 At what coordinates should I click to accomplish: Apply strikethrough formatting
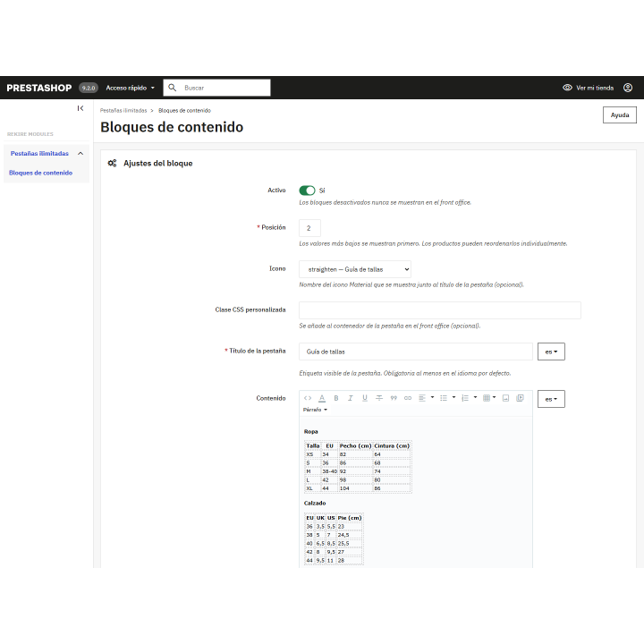point(379,398)
